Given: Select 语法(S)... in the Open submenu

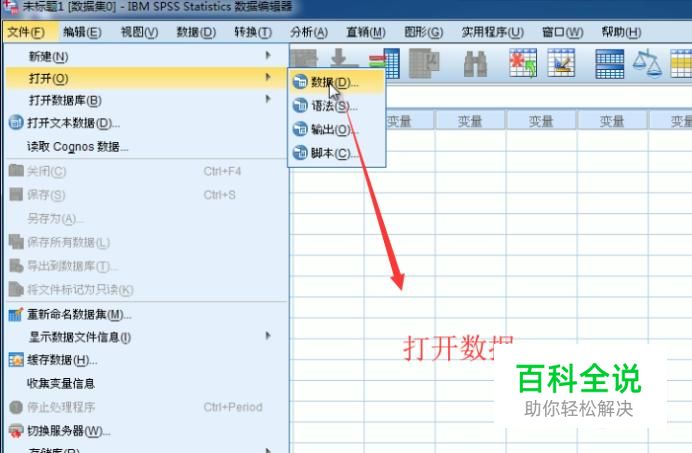Looking at the screenshot, I should click(337, 106).
